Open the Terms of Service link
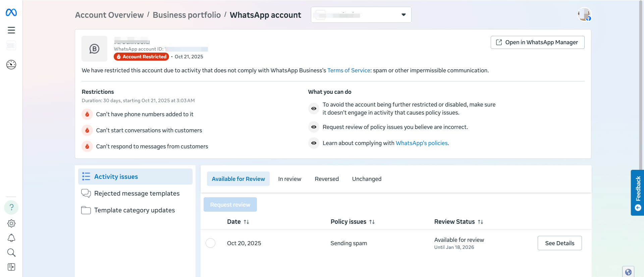Image resolution: width=644 pixels, height=277 pixels. (x=349, y=70)
